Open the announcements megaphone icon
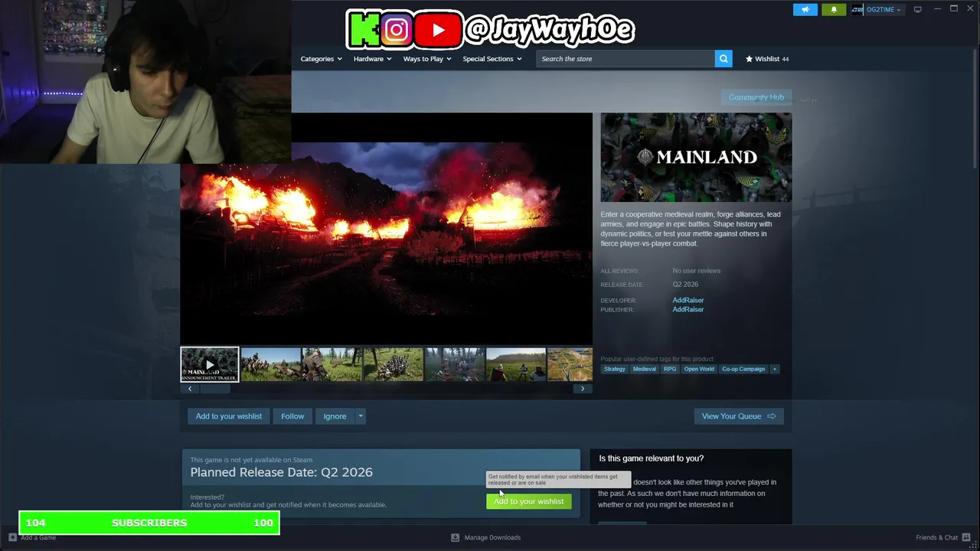 pos(805,9)
